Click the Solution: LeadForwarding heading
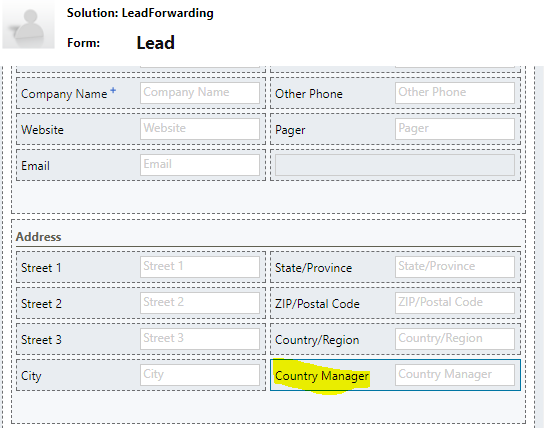The width and height of the screenshot is (544, 428). [x=140, y=13]
